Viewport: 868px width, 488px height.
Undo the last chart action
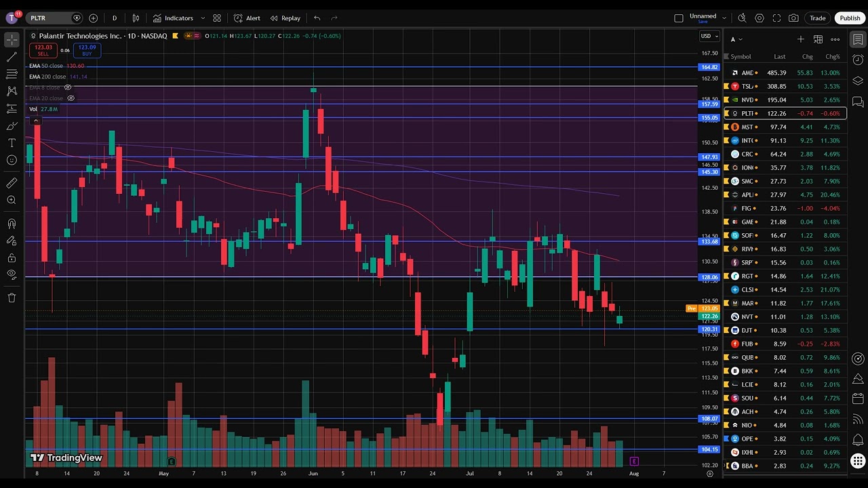pyautogui.click(x=317, y=18)
